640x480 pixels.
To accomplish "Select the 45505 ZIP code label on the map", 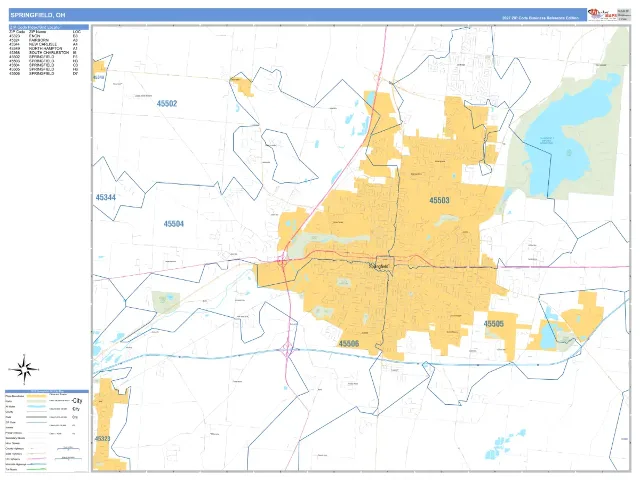I will [x=493, y=324].
